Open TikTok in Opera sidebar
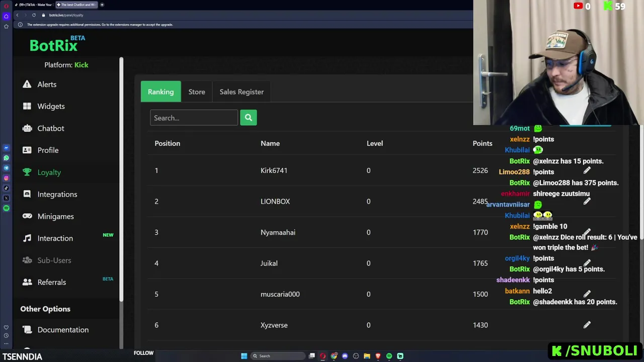This screenshot has height=362, width=644. (6, 188)
